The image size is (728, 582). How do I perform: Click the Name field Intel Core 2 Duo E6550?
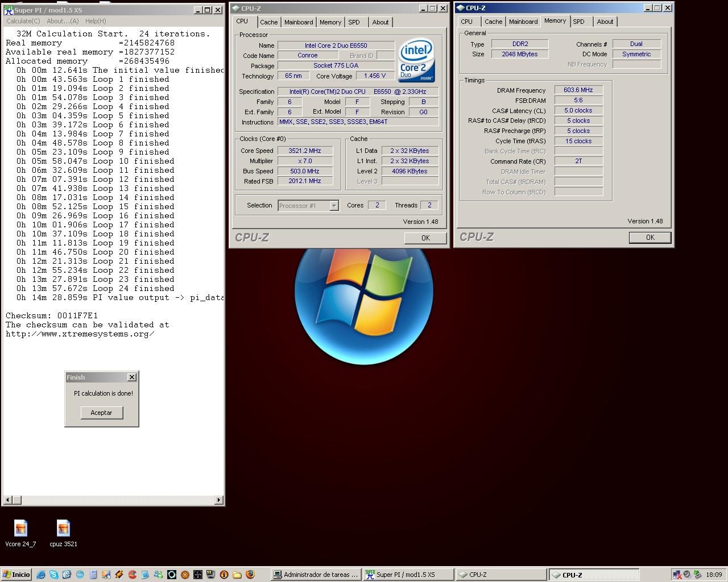tap(336, 45)
